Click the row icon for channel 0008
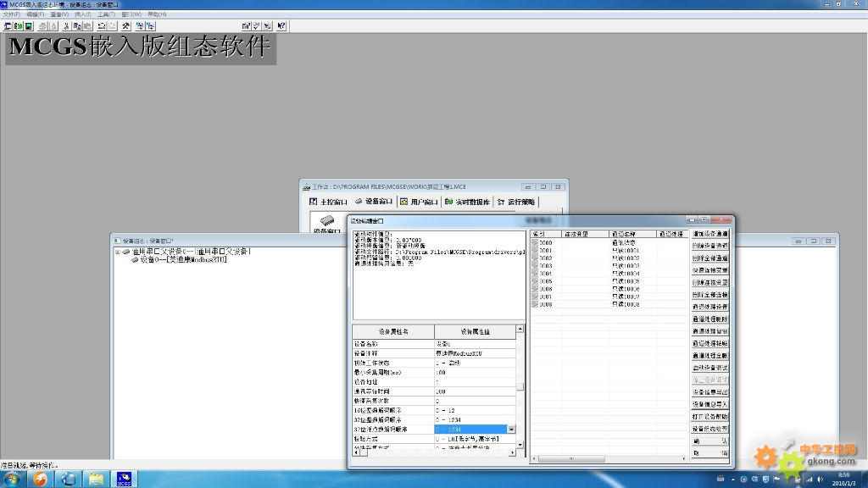 coord(535,304)
